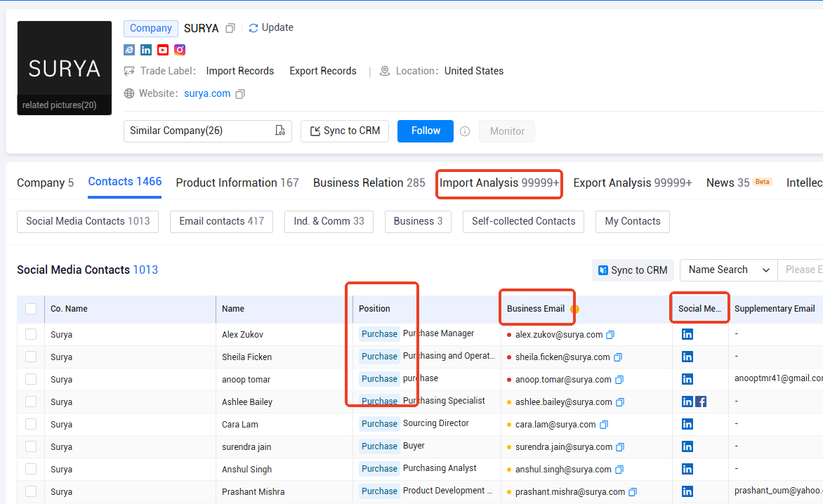Open surendra jain's LinkedIn profile icon
The image size is (823, 504).
687,446
